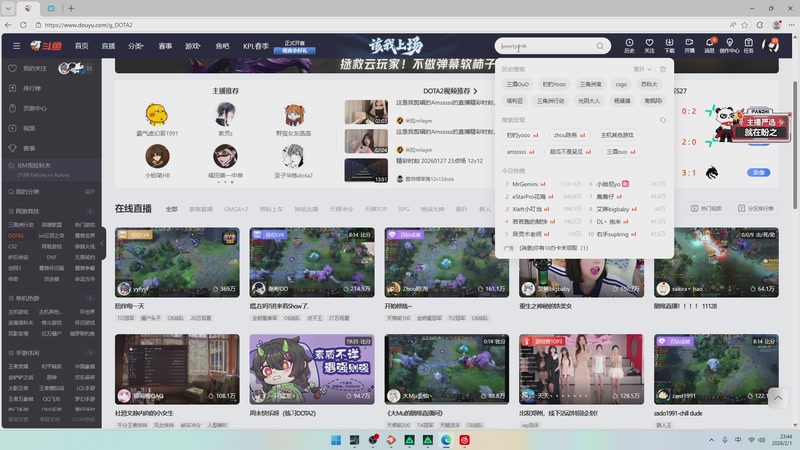Viewport: 800px width, 450px height.
Task: Go to KPL春季 in top nav
Action: [256, 46]
